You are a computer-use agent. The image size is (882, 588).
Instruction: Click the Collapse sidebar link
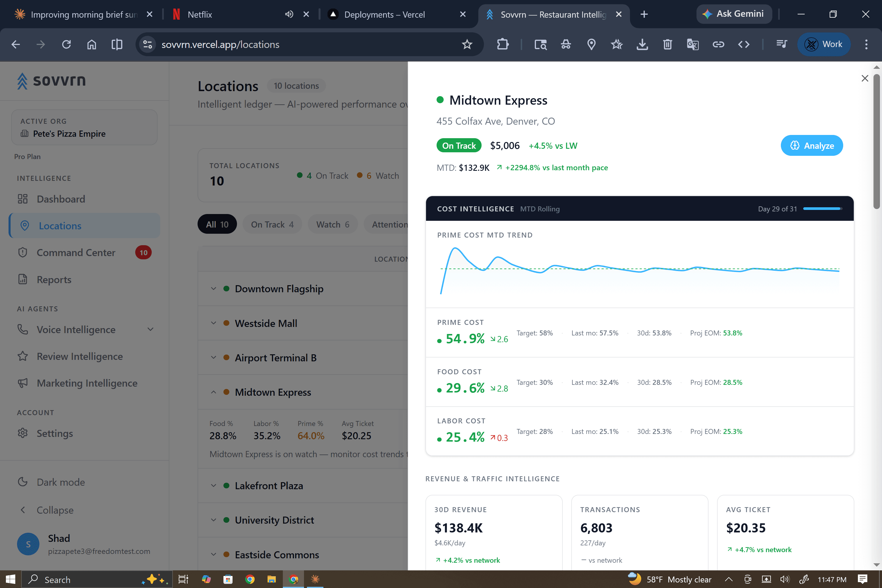55,510
